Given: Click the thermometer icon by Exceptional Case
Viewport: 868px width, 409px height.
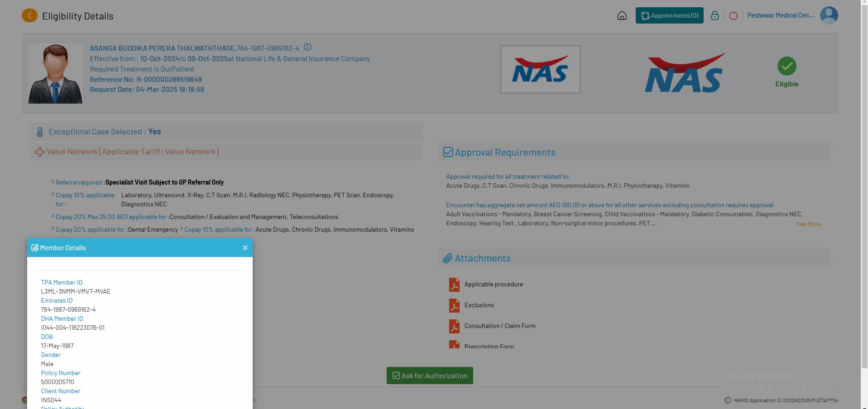Looking at the screenshot, I should (x=40, y=132).
